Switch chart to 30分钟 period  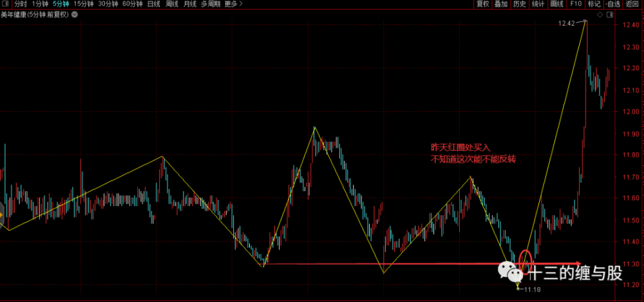[108, 4]
